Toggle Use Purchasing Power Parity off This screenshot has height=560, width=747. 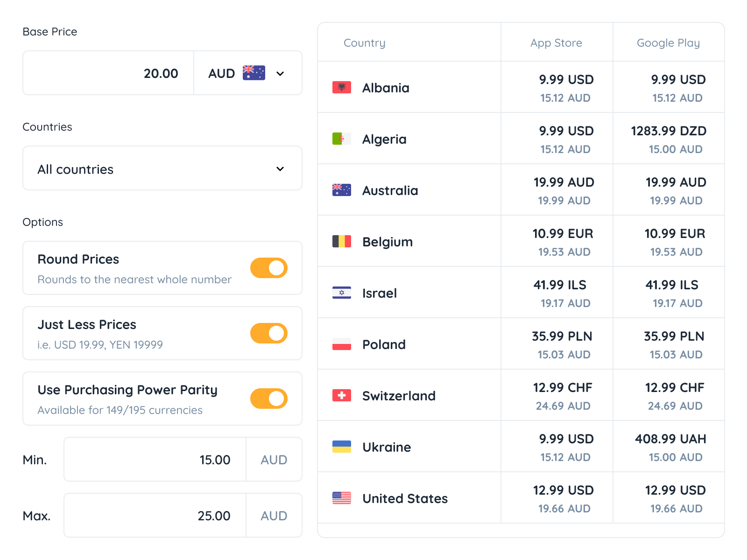pos(269,399)
